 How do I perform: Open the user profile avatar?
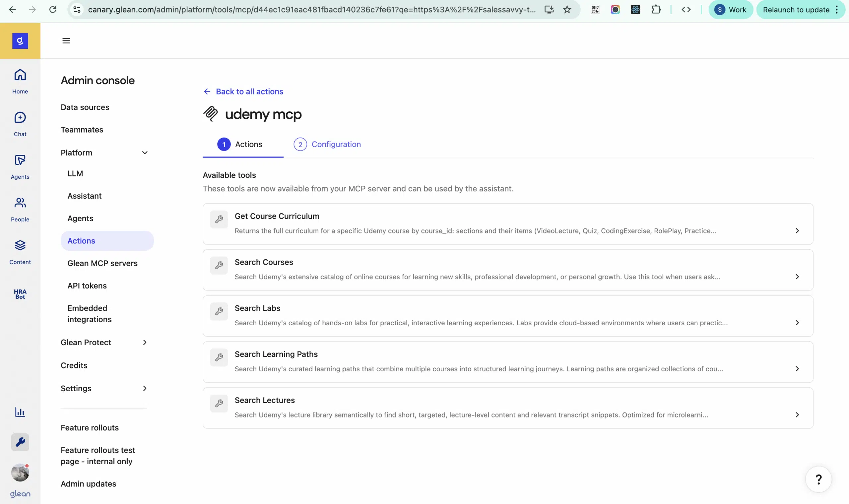tap(20, 472)
